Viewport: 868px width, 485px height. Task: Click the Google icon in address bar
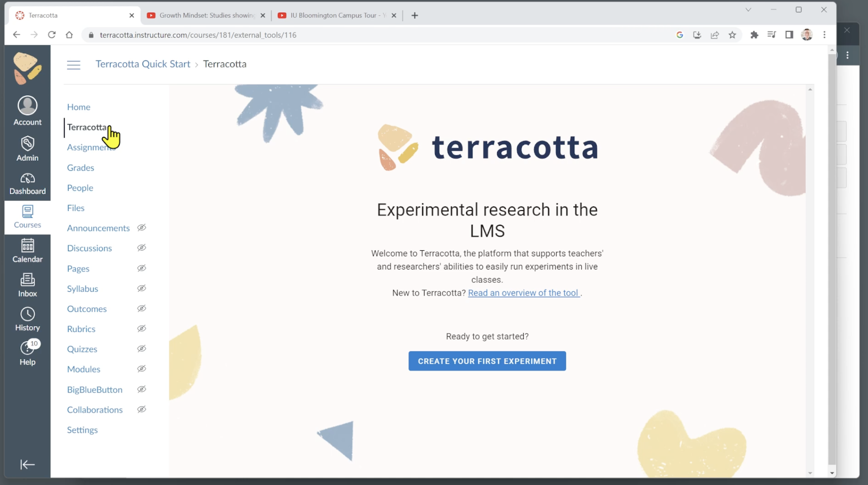680,35
